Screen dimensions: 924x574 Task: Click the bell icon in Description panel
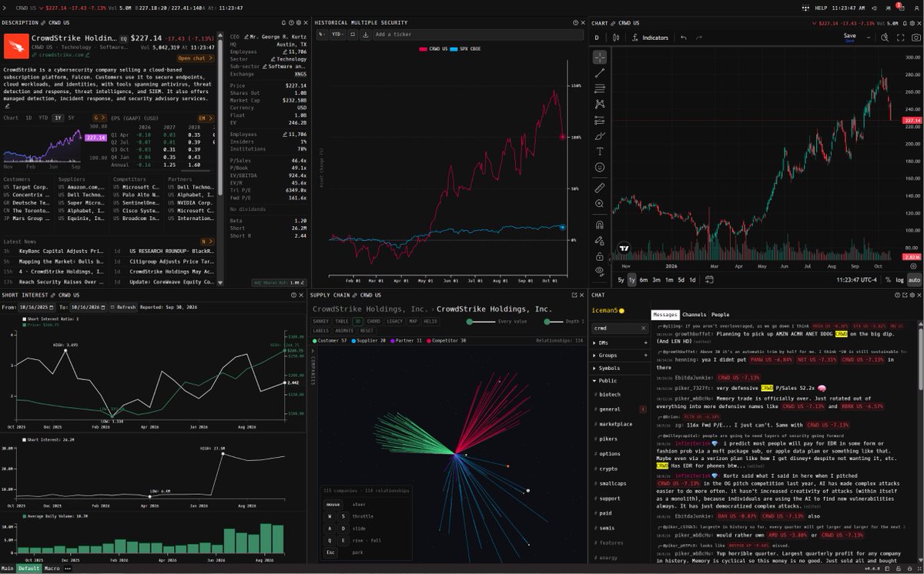click(282, 23)
